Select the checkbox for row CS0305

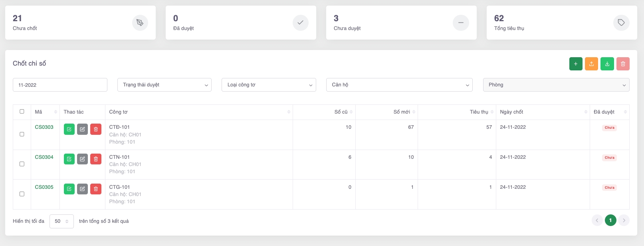[22, 194]
